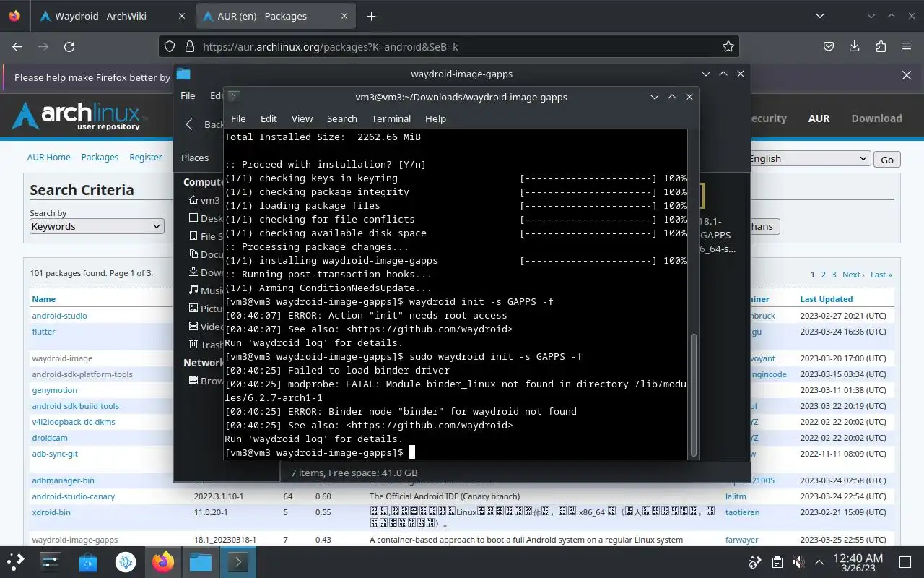Switch to Firefox from the taskbar
Image resolution: width=924 pixels, height=578 pixels.
tap(163, 561)
